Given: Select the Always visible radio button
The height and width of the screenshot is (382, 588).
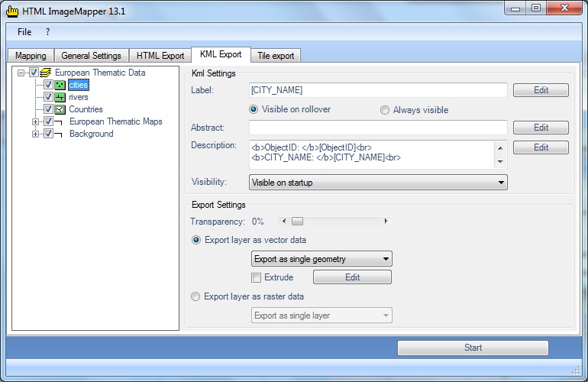Looking at the screenshot, I should coord(385,110).
